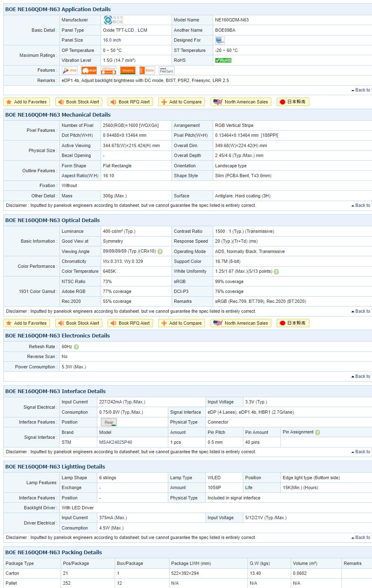Click the Rear position icon
This screenshot has width=372, height=588.
[109, 422]
